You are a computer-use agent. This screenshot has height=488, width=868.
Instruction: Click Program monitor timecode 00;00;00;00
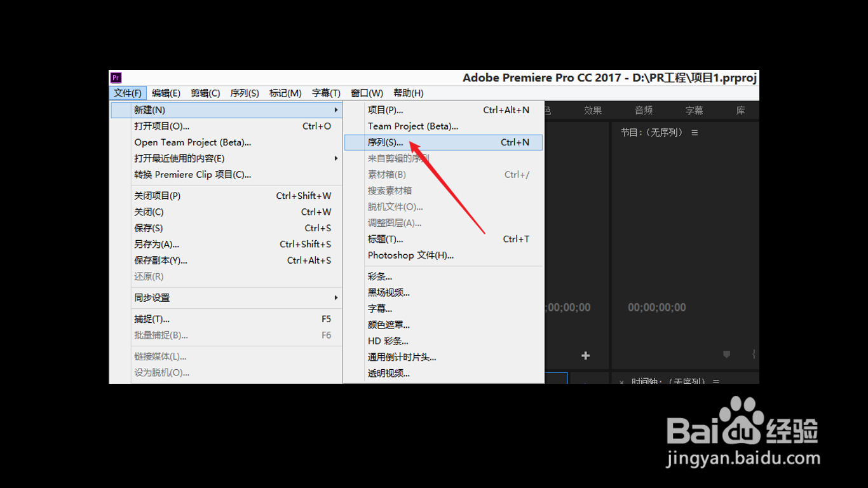[657, 308]
